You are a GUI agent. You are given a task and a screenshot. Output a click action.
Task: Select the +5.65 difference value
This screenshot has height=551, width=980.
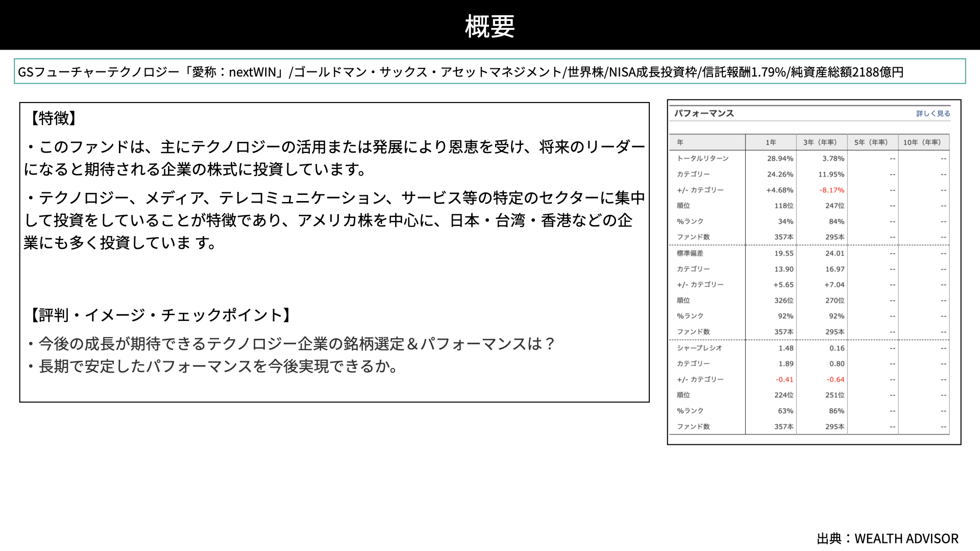point(783,285)
